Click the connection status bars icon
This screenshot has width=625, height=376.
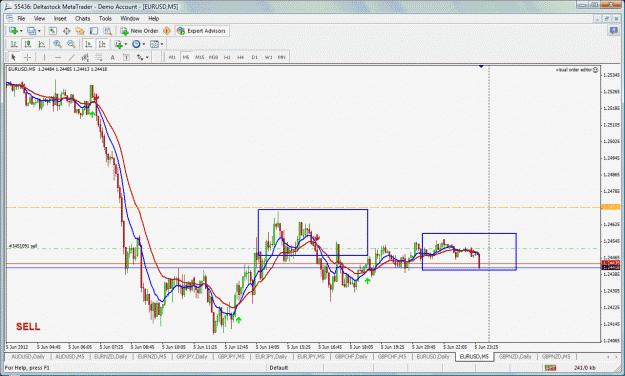click(x=550, y=368)
